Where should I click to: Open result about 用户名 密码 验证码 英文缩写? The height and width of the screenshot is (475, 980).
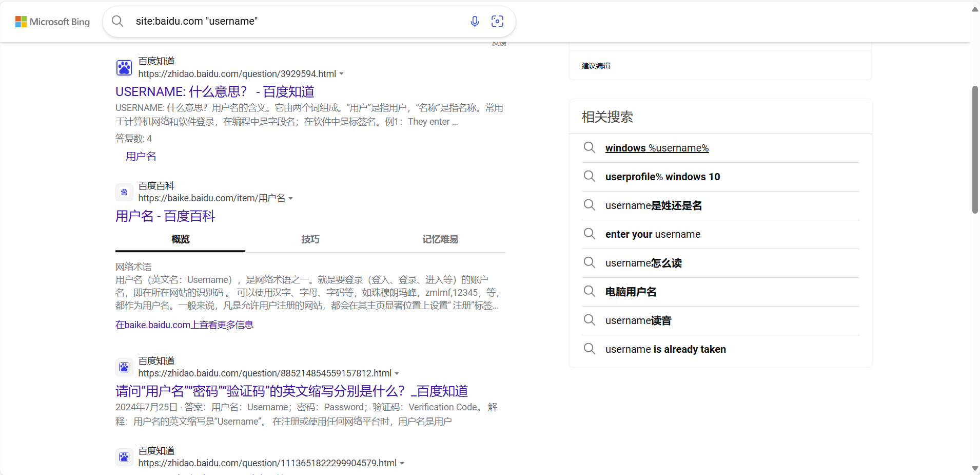click(291, 391)
